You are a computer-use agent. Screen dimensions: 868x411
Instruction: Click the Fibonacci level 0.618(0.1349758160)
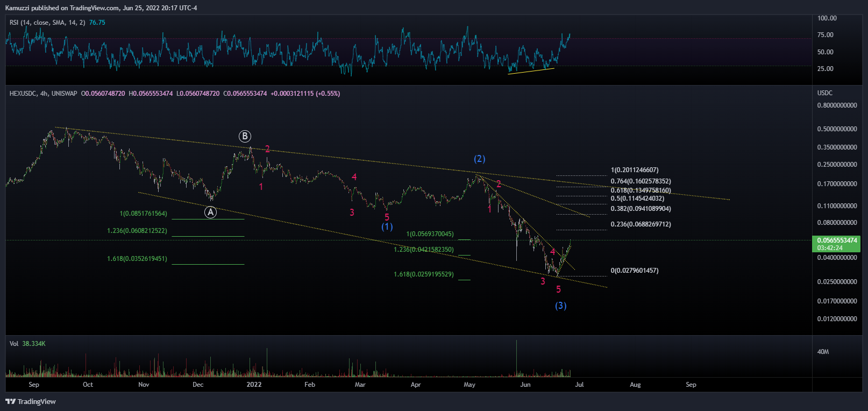tap(641, 190)
